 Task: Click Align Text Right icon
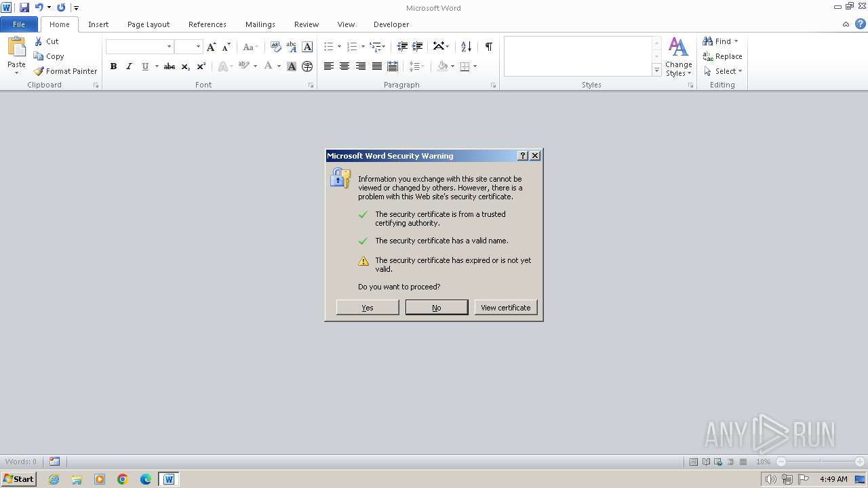click(361, 66)
